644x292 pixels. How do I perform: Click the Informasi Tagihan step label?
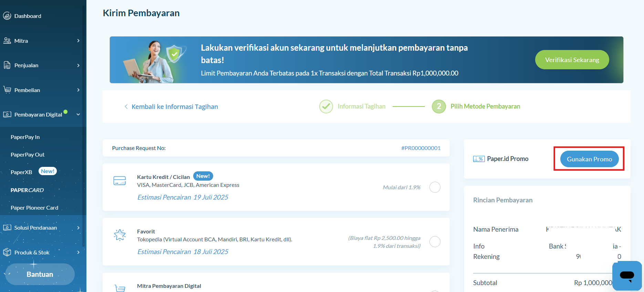pyautogui.click(x=361, y=107)
